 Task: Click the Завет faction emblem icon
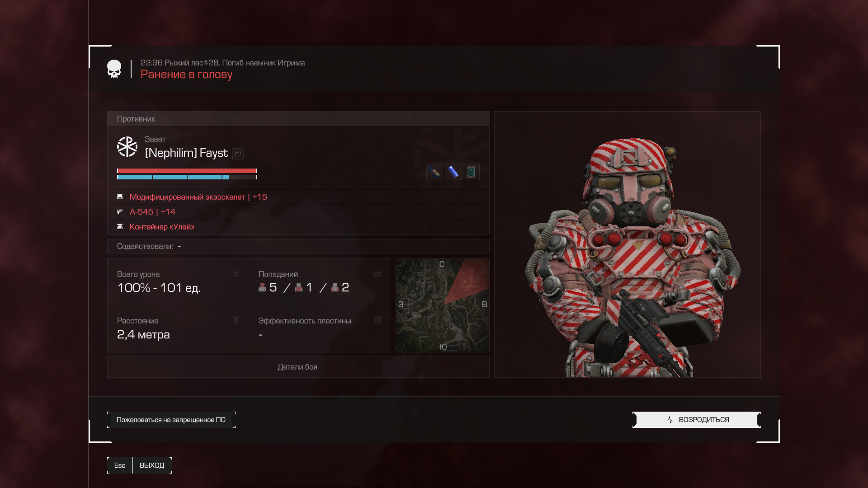click(127, 147)
